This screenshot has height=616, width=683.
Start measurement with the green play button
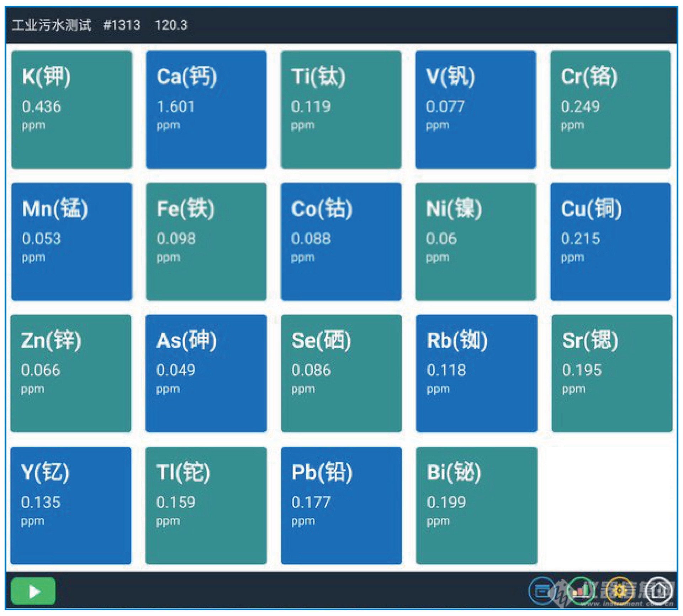(x=33, y=591)
